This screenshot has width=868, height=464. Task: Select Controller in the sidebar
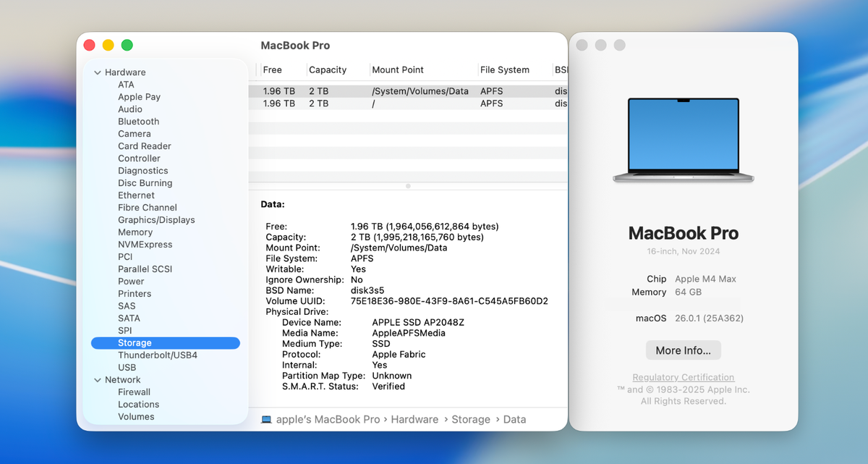[x=139, y=159]
